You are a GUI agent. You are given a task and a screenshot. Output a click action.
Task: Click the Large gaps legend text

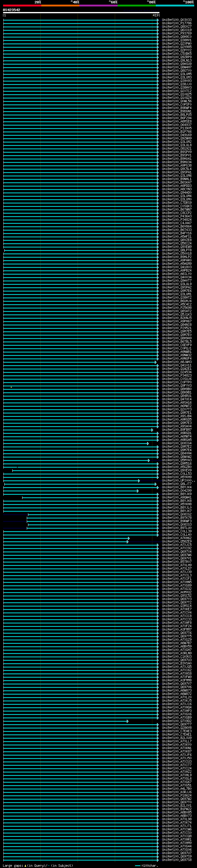pyautogui.click(x=38, y=865)
